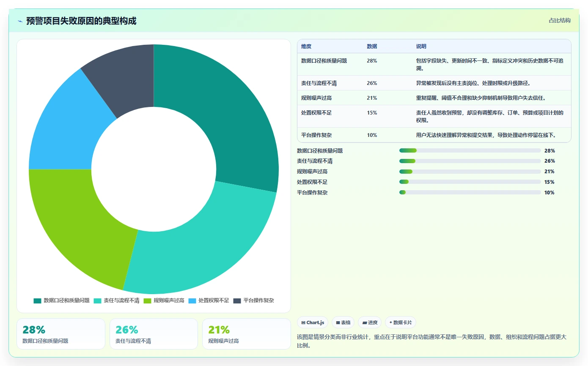Open the 28% 数据口径和质量问题 summary card
This screenshot has width=588, height=366.
click(61, 334)
